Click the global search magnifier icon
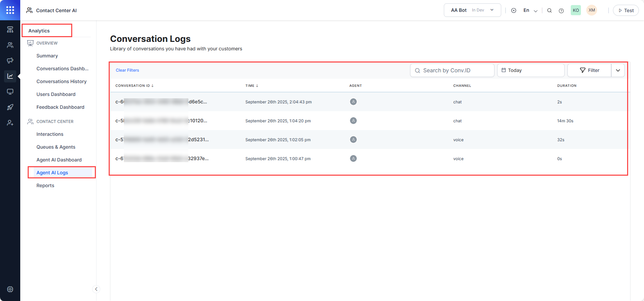644x301 pixels. (549, 10)
